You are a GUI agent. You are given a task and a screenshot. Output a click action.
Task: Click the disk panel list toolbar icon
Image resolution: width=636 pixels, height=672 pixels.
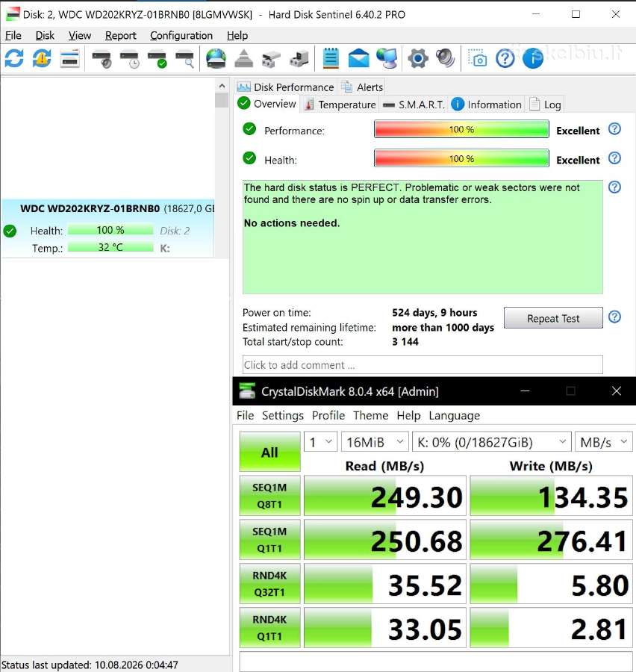[x=70, y=57]
